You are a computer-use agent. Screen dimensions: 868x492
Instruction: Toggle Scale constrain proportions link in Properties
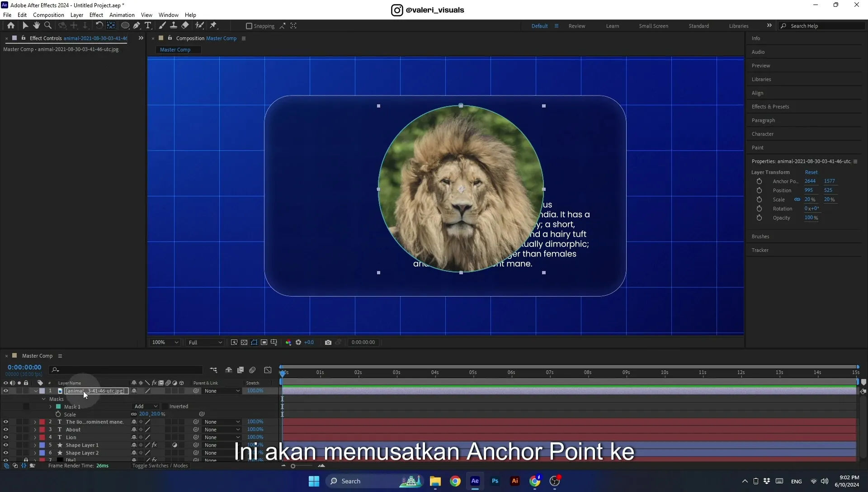tap(797, 199)
